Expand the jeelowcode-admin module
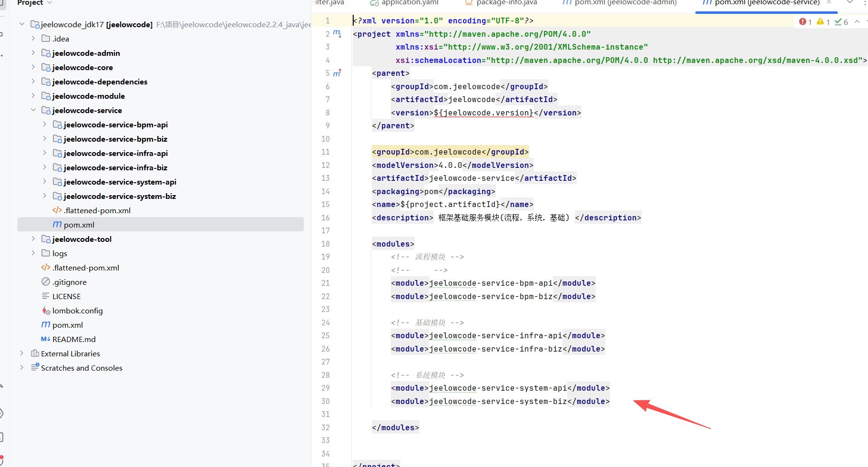 pos(33,53)
